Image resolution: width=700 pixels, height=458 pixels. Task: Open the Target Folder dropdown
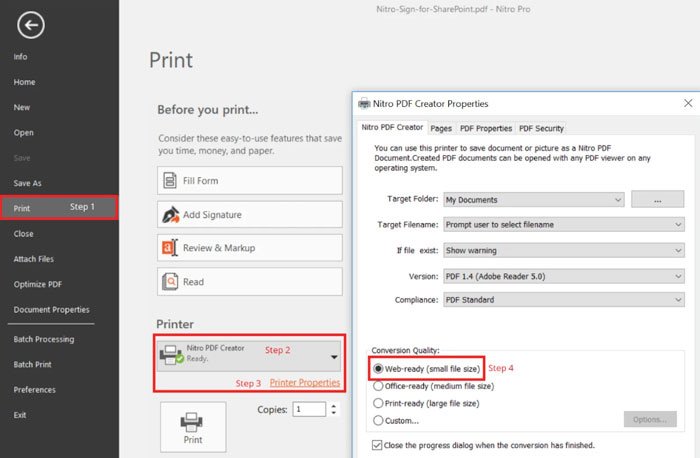point(533,200)
